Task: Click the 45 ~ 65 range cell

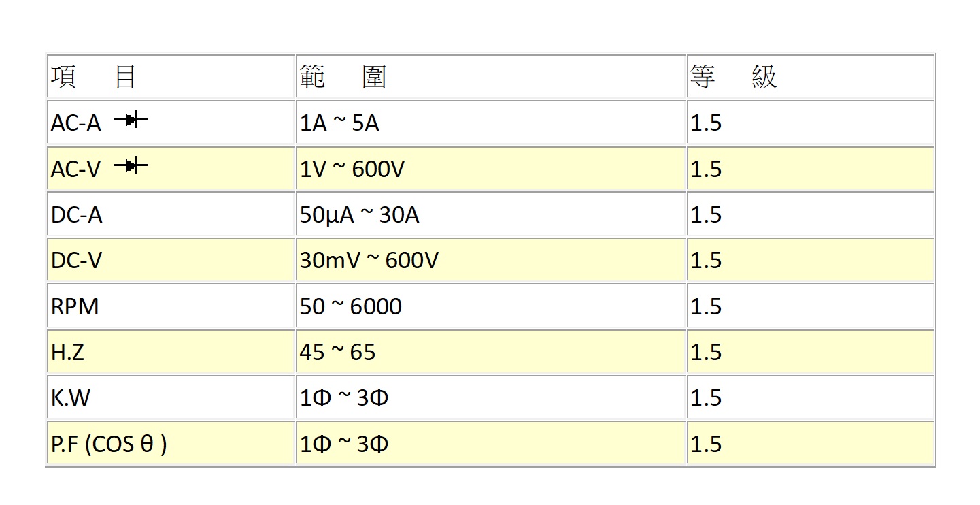Action: tap(491, 352)
